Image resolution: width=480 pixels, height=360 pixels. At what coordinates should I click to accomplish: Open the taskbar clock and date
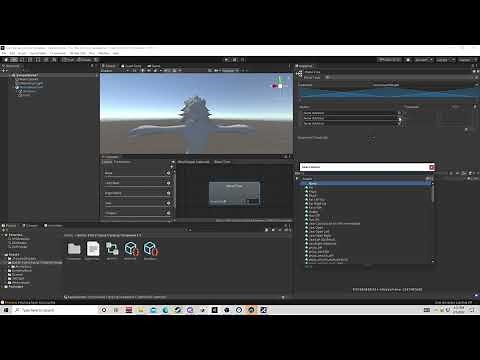(x=460, y=310)
